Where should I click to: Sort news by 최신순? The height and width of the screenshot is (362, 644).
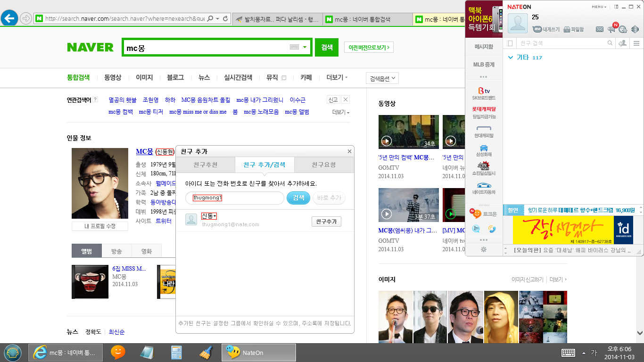[x=116, y=332]
